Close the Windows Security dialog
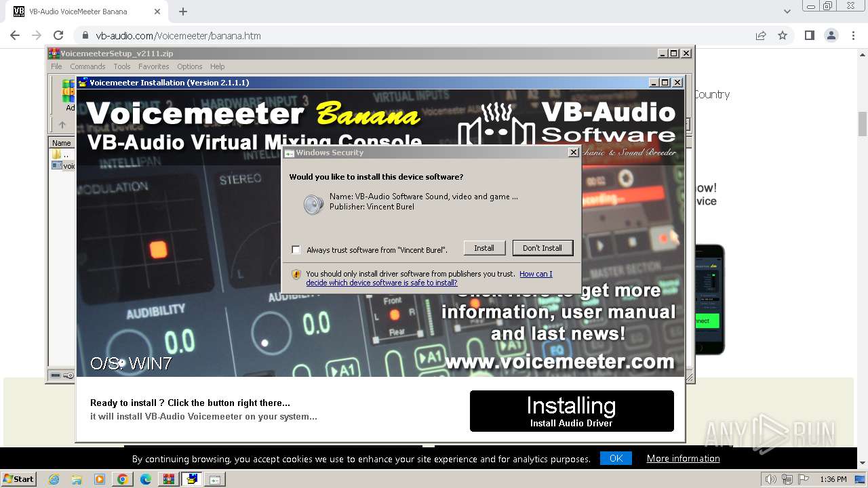The image size is (868, 488). 573,152
